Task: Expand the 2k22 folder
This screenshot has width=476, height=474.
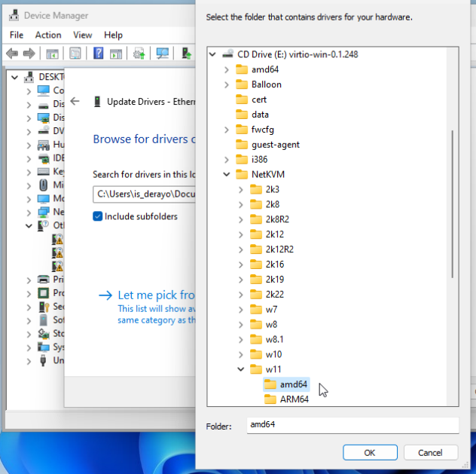Action: pyautogui.click(x=241, y=295)
